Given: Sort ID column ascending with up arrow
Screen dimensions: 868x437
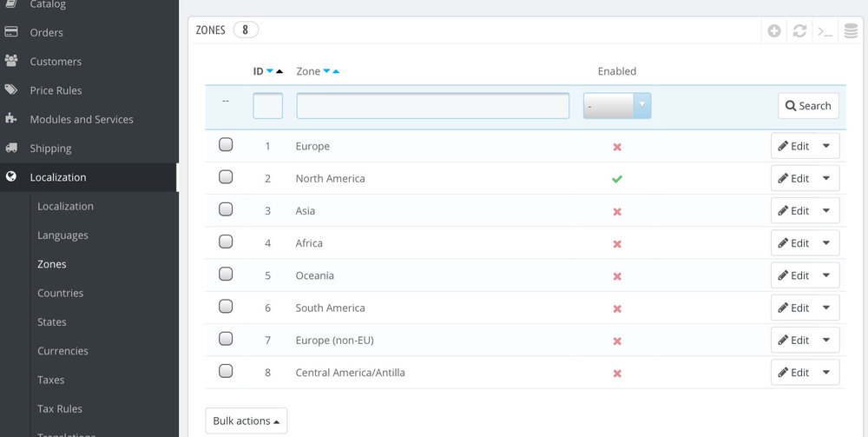Looking at the screenshot, I should click(279, 72).
